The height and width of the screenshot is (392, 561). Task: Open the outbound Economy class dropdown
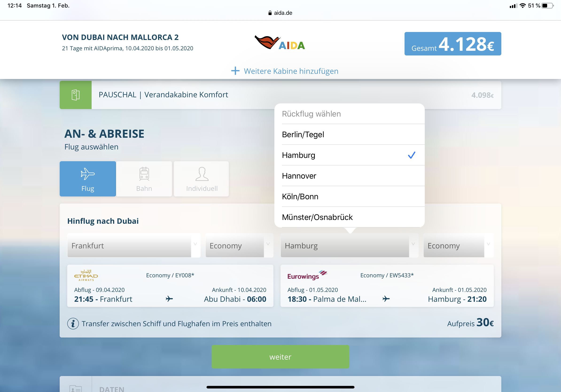coord(239,245)
